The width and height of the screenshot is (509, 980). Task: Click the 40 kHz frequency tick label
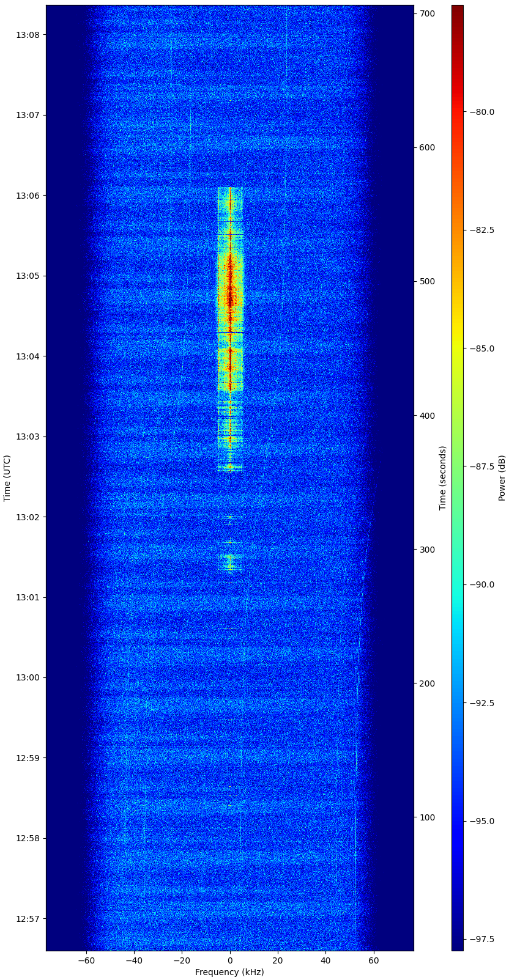(325, 960)
